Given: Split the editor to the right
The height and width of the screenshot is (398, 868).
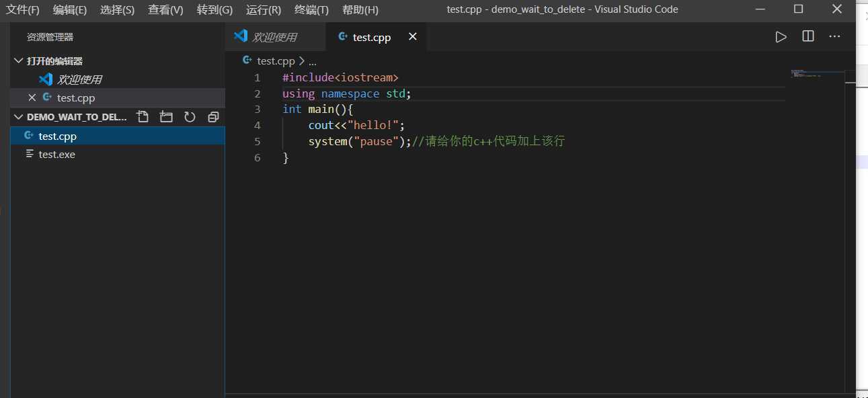Looking at the screenshot, I should [808, 36].
